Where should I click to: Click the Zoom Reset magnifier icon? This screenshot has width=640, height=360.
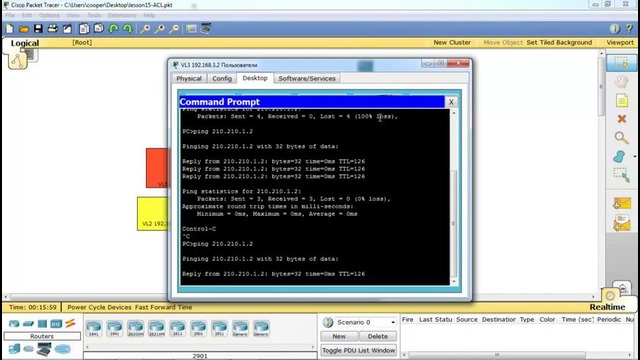click(160, 29)
